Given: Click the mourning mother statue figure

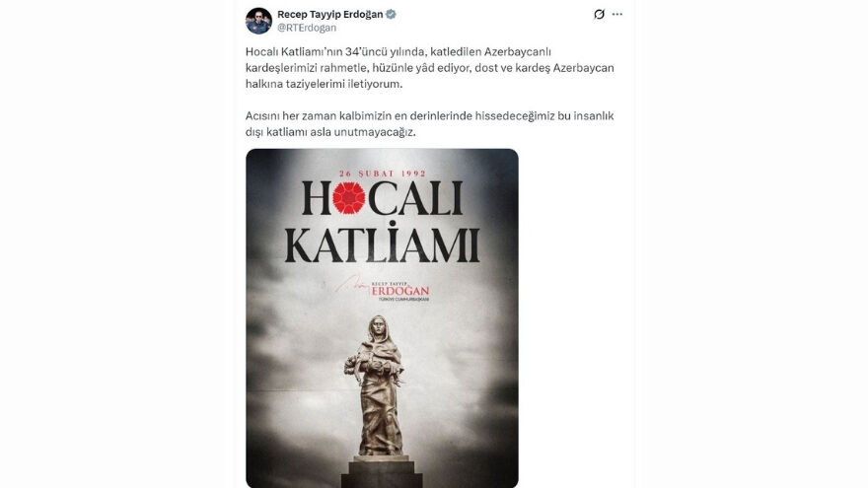Looking at the screenshot, I should (x=380, y=384).
